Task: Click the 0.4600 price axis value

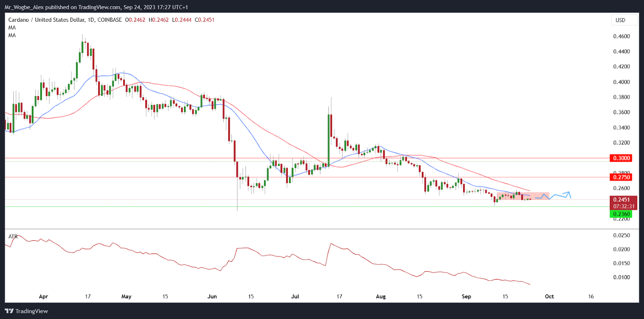Action: click(621, 37)
